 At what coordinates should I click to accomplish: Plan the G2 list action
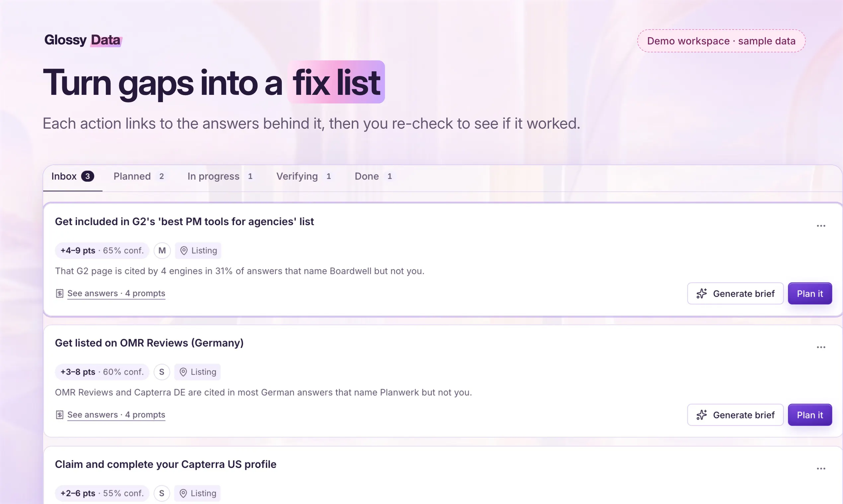click(810, 293)
